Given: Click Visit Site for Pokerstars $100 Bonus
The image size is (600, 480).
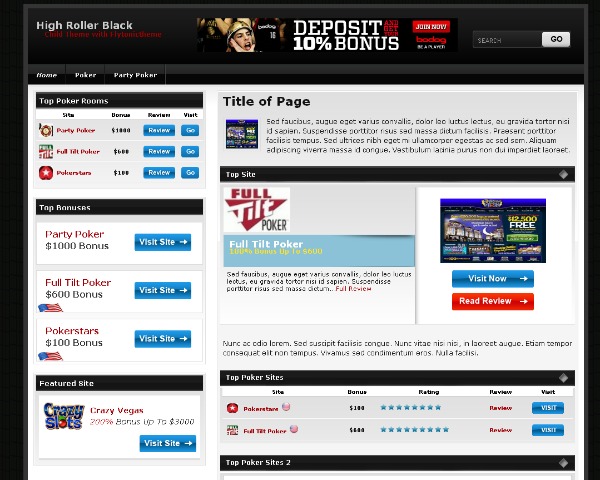Looking at the screenshot, I should tap(163, 339).
